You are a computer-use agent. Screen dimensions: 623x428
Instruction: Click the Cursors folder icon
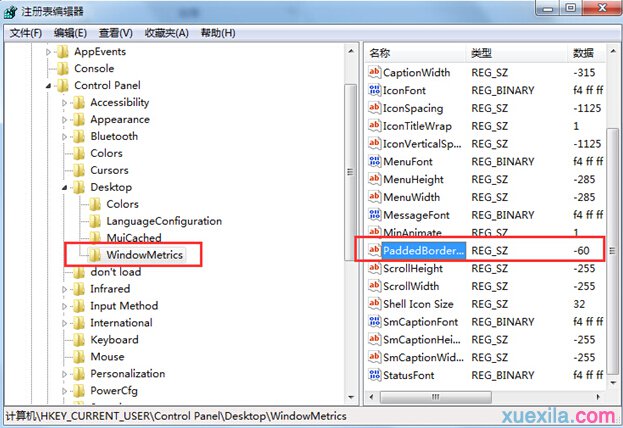tap(79, 170)
